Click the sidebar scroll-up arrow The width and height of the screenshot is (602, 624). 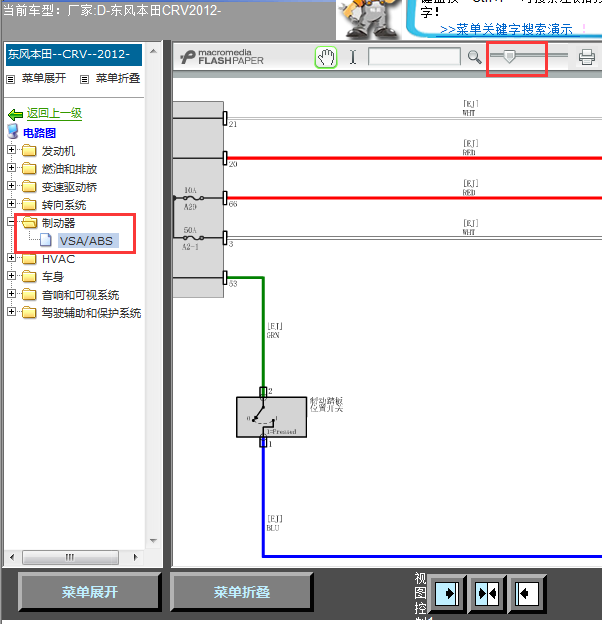tap(153, 51)
